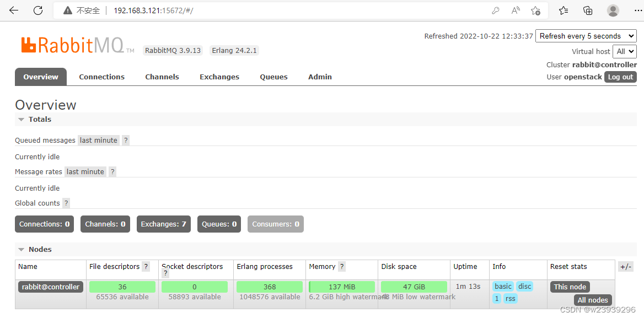Open the Message rates help tooltip
The width and height of the screenshot is (644, 318).
tap(112, 171)
